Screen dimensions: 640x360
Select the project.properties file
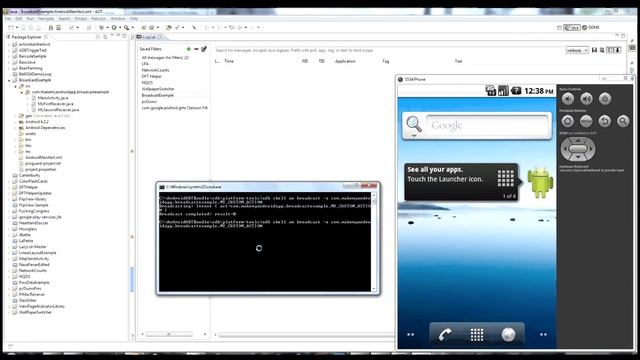(x=40, y=169)
